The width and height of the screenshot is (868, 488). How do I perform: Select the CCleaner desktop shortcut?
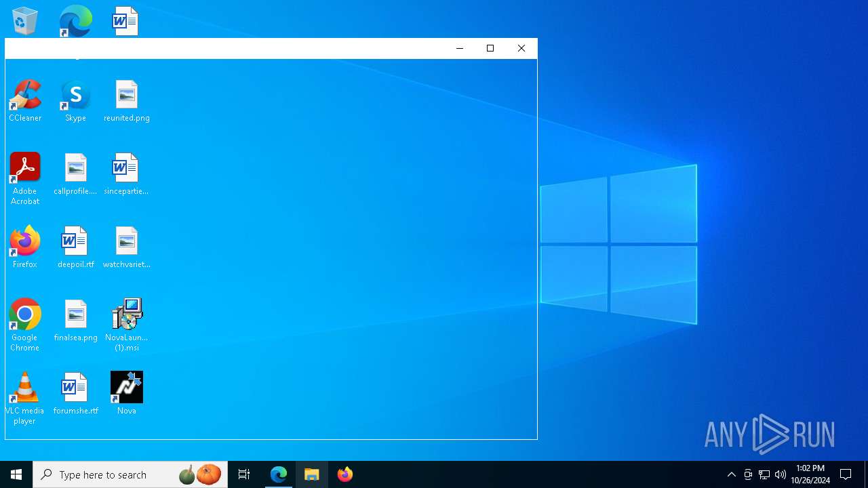(x=25, y=100)
